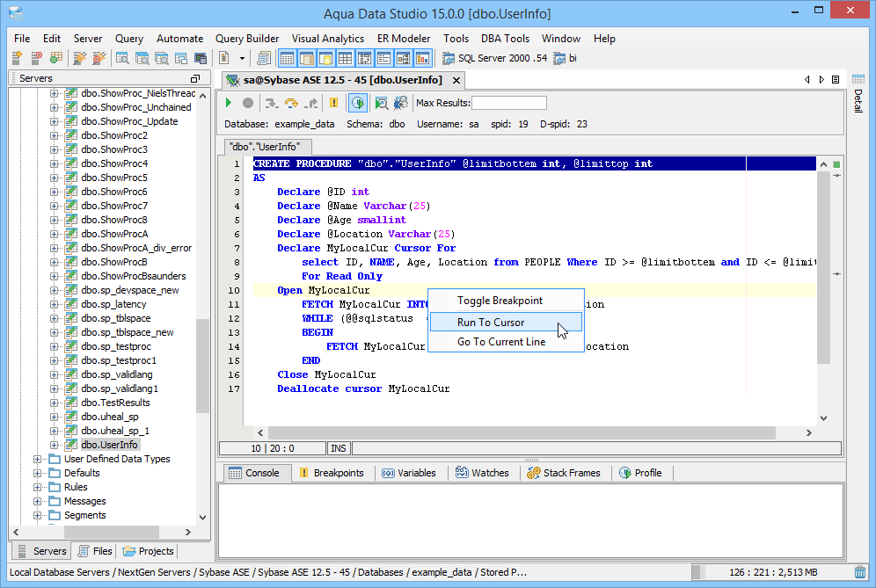Expand the Rules folder node
This screenshot has width=876, height=588.
tap(37, 487)
